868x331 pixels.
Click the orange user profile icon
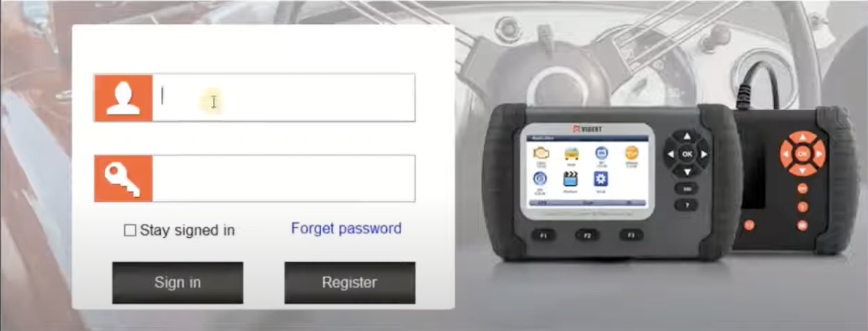[123, 97]
